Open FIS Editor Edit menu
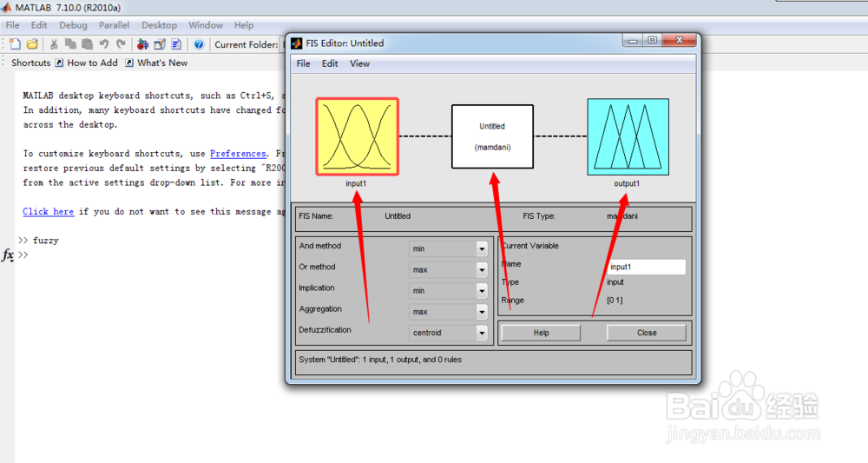Image resolution: width=868 pixels, height=463 pixels. click(x=330, y=63)
